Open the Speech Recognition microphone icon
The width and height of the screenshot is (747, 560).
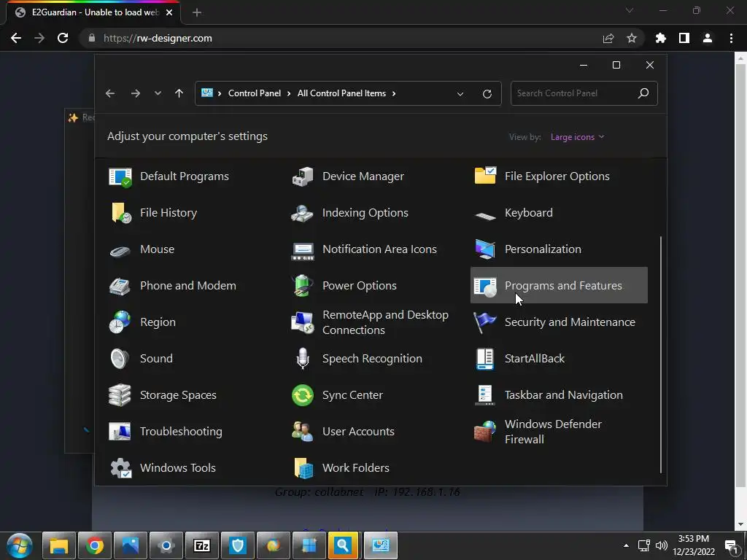[303, 359]
